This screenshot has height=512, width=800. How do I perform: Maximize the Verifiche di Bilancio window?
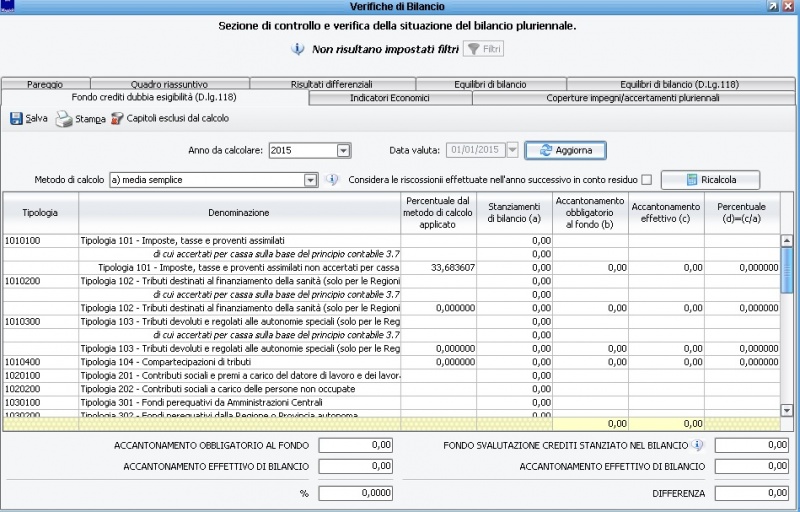[773, 7]
